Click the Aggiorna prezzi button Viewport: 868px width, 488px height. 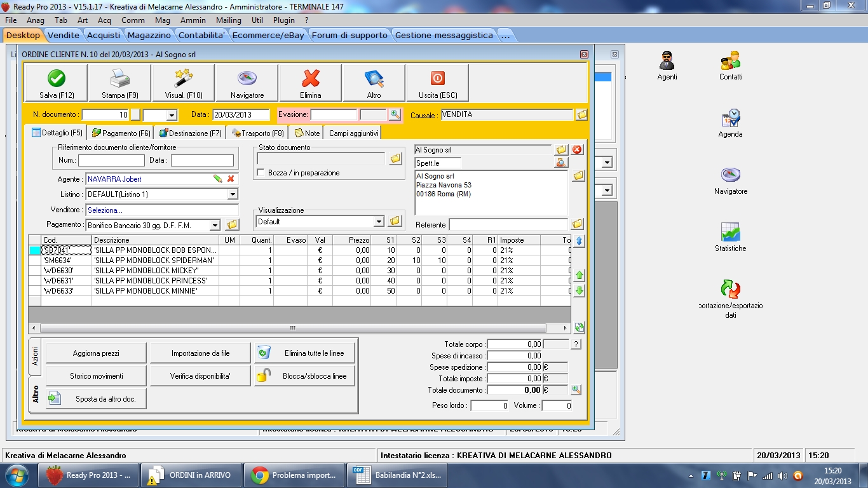click(x=96, y=353)
